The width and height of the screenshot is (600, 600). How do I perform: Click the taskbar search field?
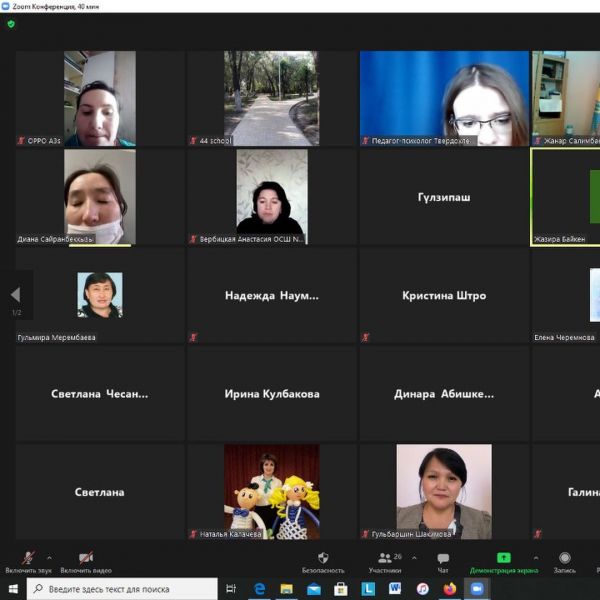point(122,589)
